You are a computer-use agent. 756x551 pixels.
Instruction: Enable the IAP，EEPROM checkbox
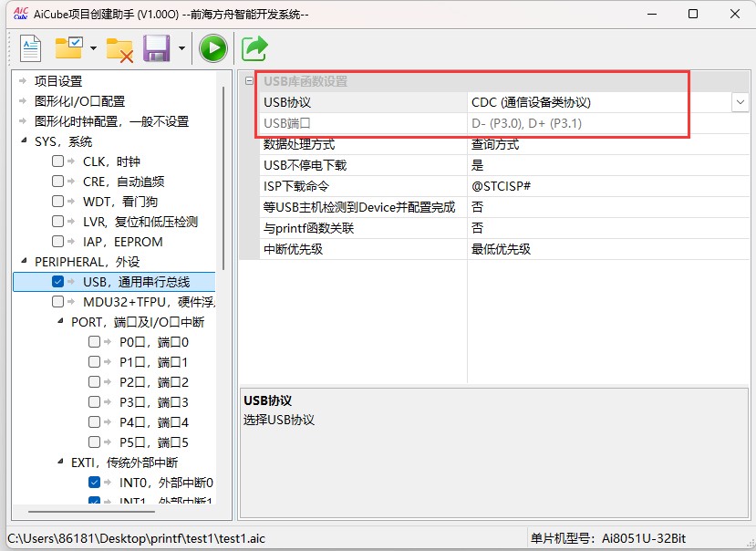(57, 241)
